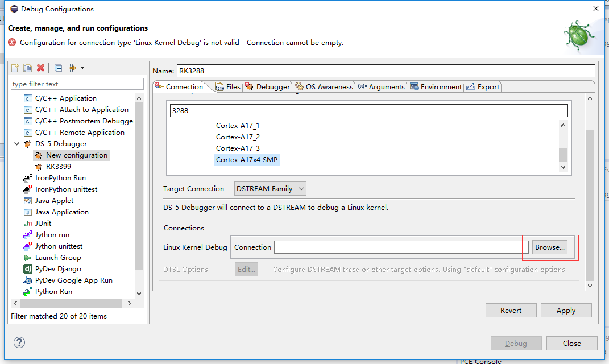The height and width of the screenshot is (364, 609).
Task: Click the grayed Debug button
Action: pos(516,343)
